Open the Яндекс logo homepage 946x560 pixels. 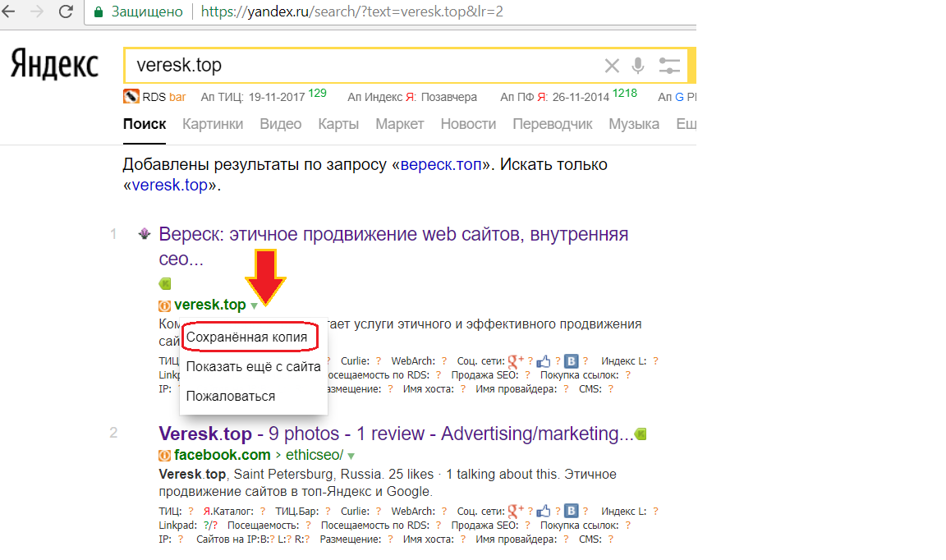54,65
